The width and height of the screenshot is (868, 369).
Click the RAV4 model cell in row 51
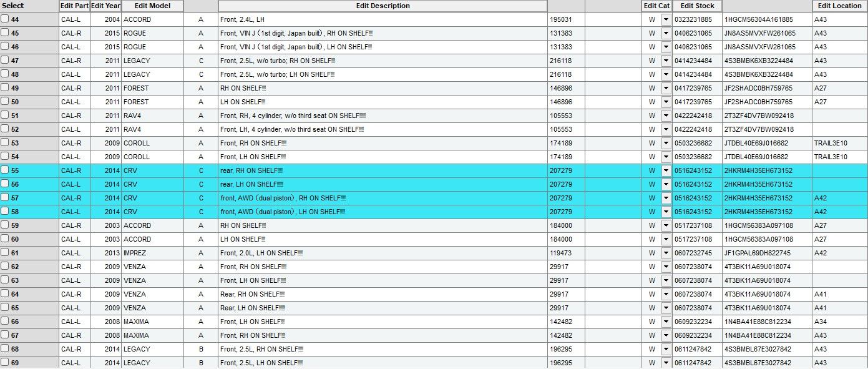click(152, 116)
